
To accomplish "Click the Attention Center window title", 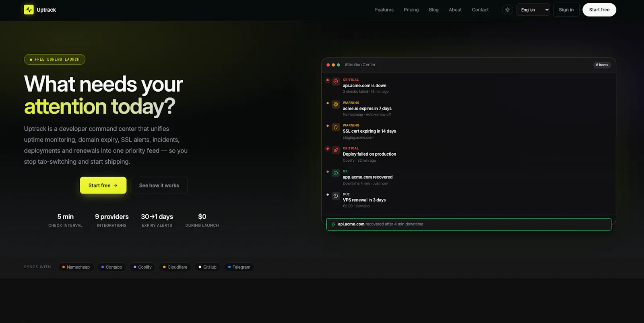I will tap(360, 65).
